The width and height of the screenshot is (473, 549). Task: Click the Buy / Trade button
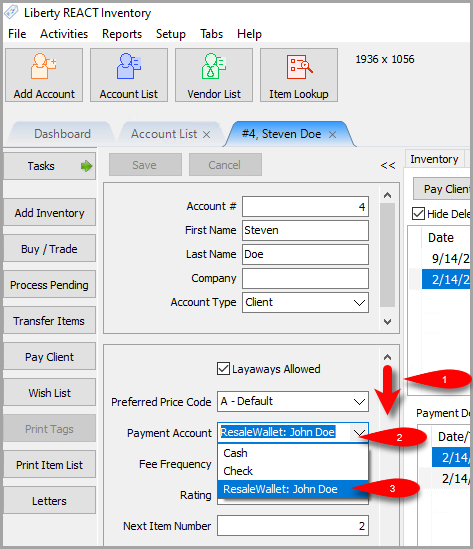(x=49, y=249)
